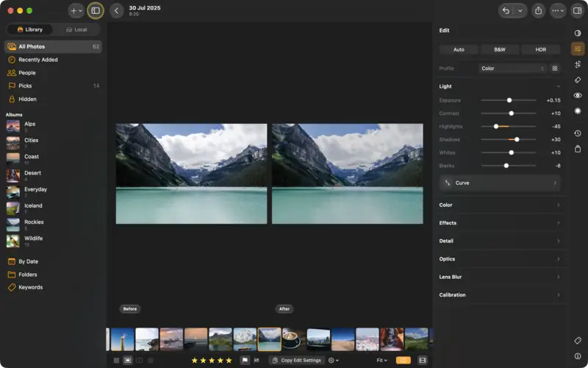Image resolution: width=588 pixels, height=368 pixels.
Task: Click the Shadows slider handle
Action: click(x=517, y=140)
